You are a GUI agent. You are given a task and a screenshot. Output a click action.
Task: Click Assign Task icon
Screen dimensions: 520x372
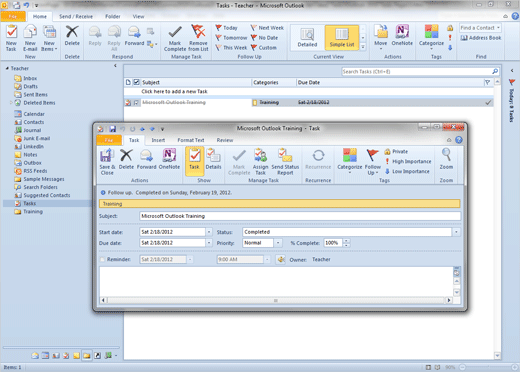click(x=260, y=162)
